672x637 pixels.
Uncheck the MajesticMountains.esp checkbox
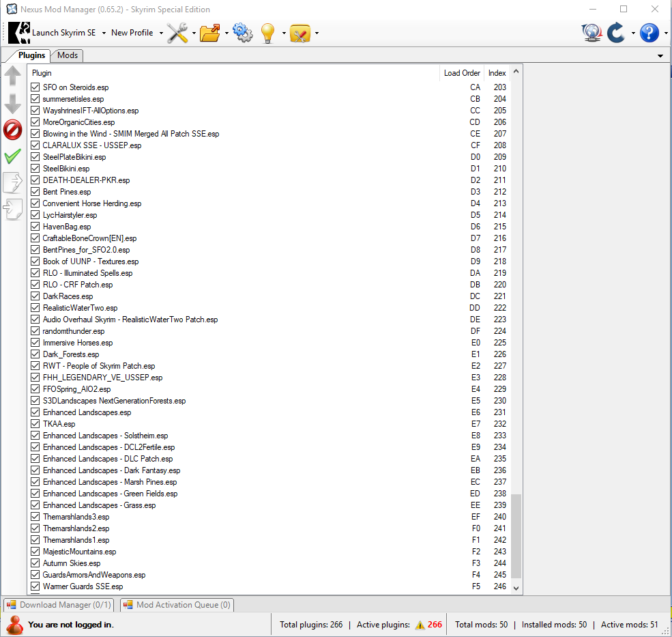point(35,552)
